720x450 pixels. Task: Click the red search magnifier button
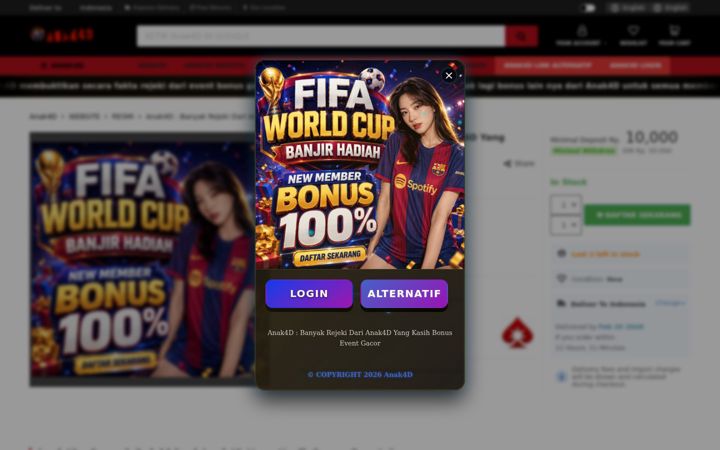[521, 36]
